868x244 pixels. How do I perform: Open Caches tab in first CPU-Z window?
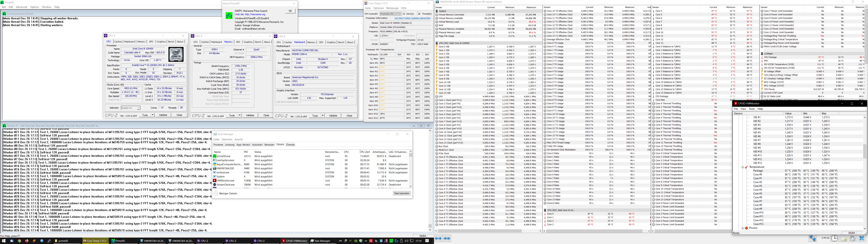pos(118,42)
